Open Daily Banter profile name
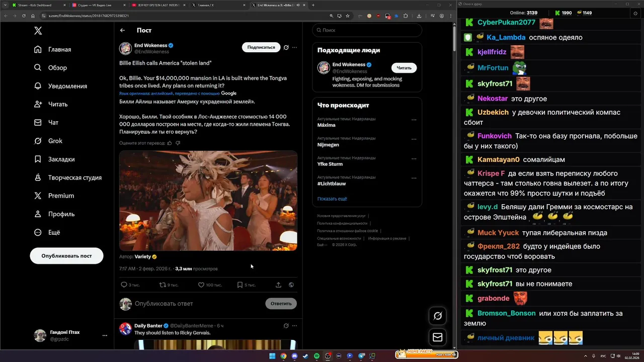 (148, 326)
